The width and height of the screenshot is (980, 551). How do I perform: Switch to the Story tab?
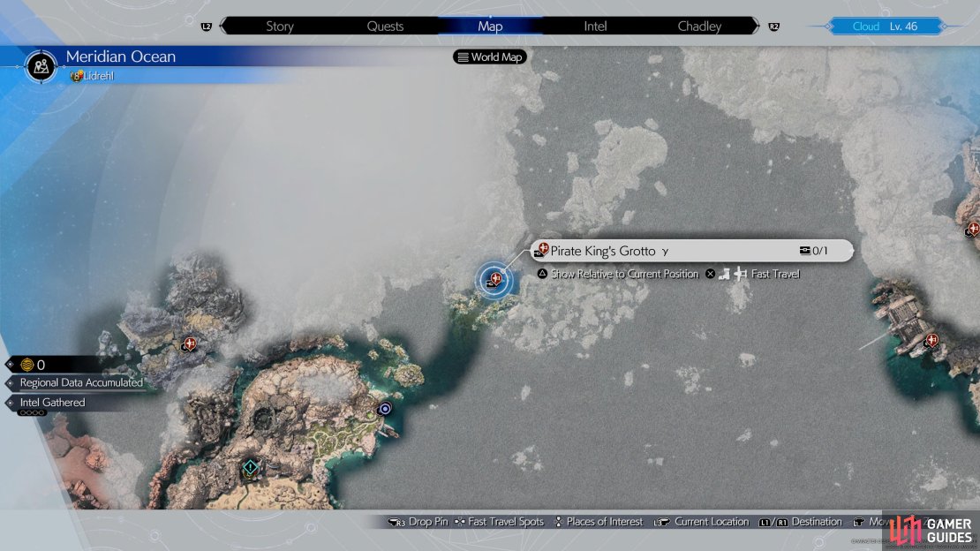pos(279,26)
